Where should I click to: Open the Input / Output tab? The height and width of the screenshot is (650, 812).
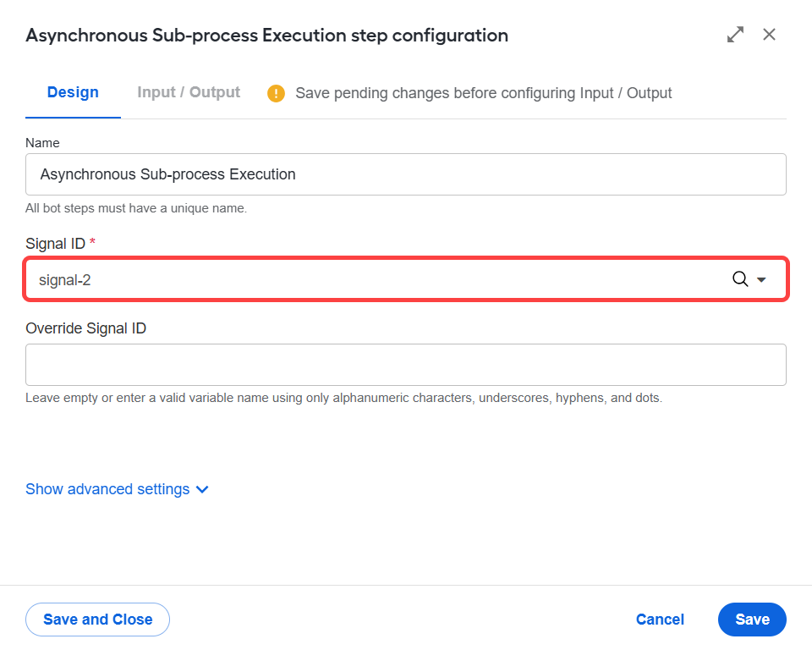[189, 92]
